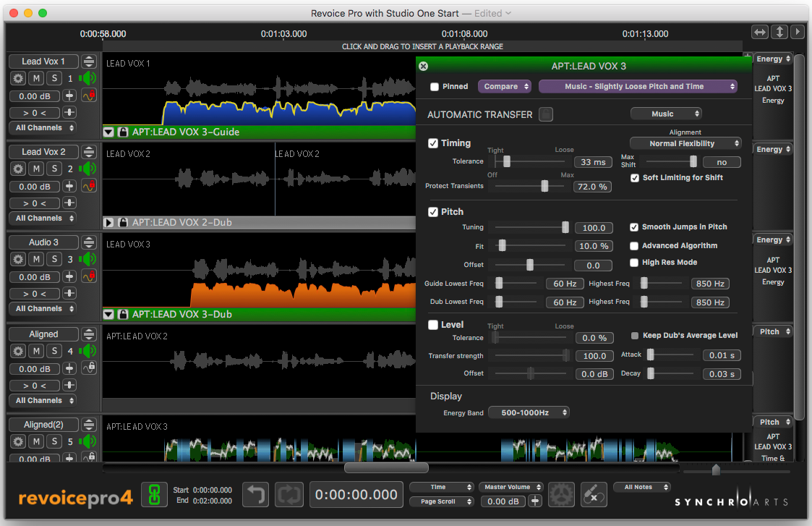Enable the Level checkbox

[433, 325]
